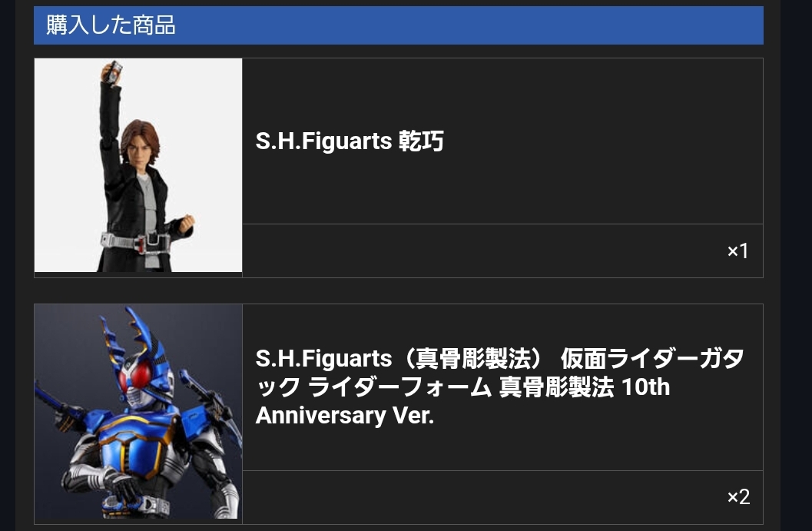This screenshot has width=812, height=531.
Task: Click the S.H.Figuarts 乾巧 product title
Action: click(350, 141)
